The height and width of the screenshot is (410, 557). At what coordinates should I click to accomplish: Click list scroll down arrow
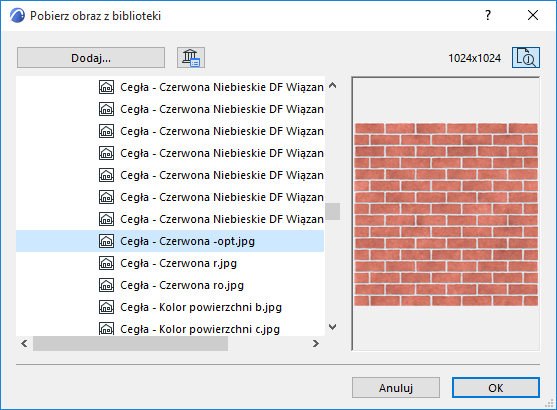[x=332, y=327]
